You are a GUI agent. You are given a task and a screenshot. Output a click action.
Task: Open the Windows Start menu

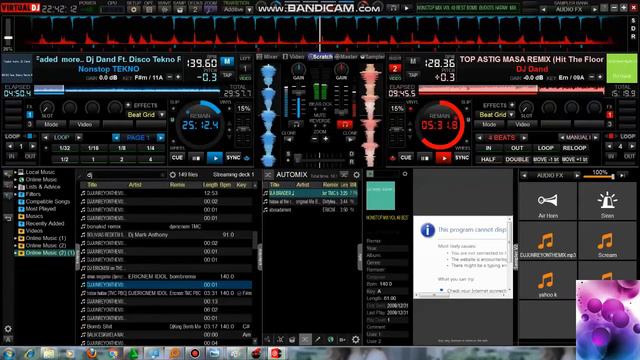tap(9, 353)
